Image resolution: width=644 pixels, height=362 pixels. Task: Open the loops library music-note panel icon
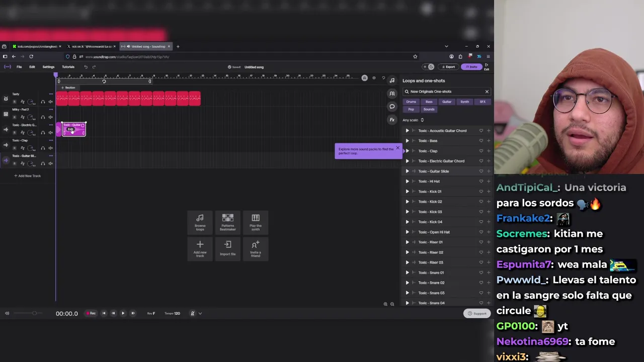click(392, 80)
